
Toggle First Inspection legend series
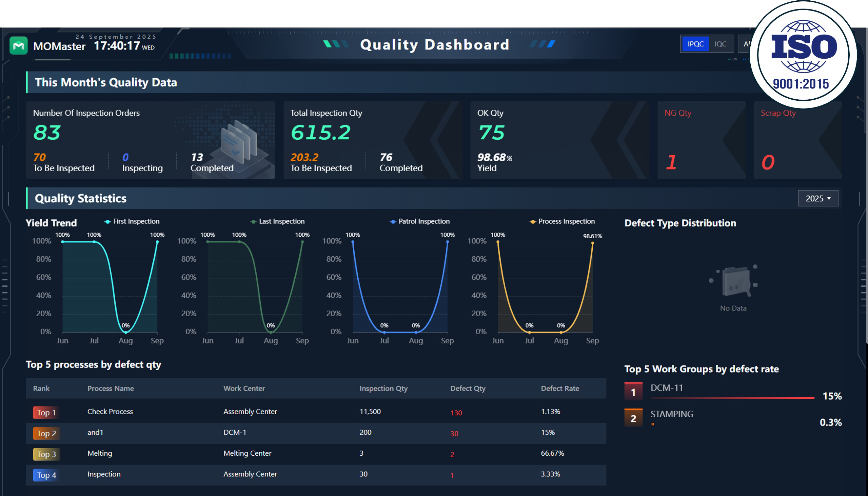click(132, 221)
